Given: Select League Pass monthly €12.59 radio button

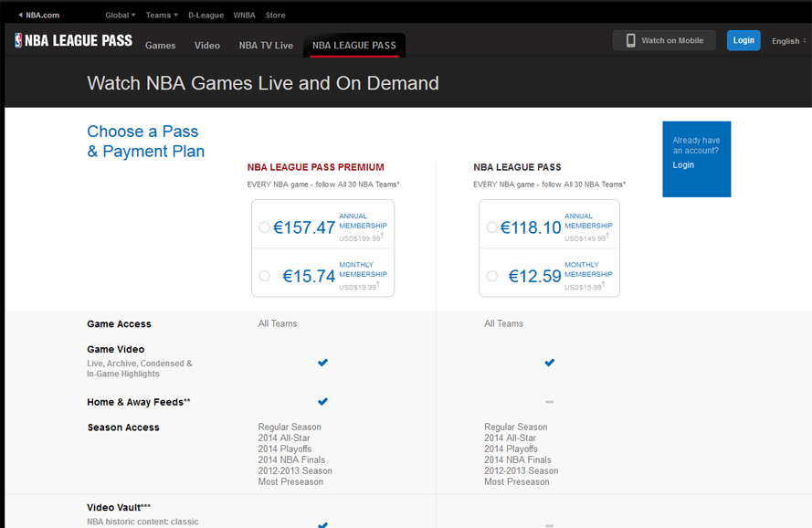Looking at the screenshot, I should [x=492, y=276].
